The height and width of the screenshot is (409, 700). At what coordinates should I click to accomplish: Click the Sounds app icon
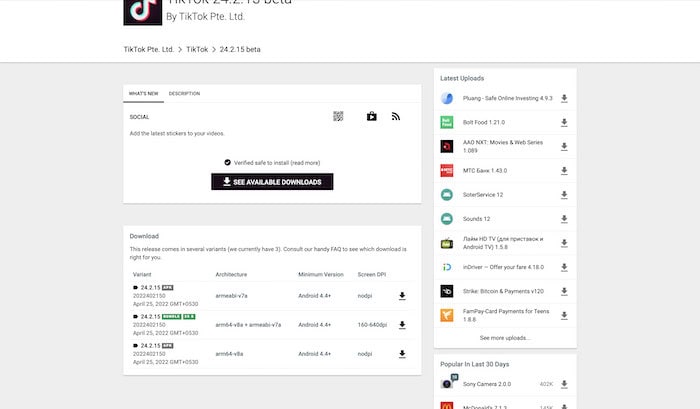click(x=447, y=219)
